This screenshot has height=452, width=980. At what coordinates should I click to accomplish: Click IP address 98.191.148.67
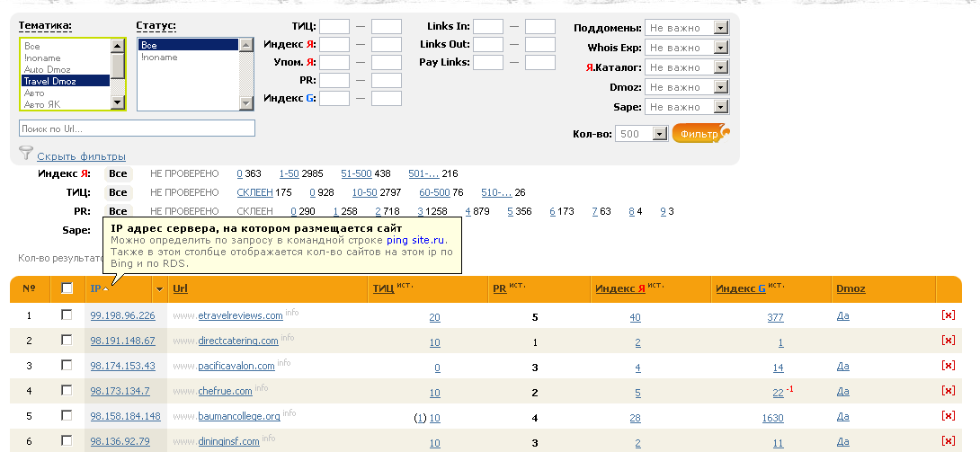[x=122, y=341]
